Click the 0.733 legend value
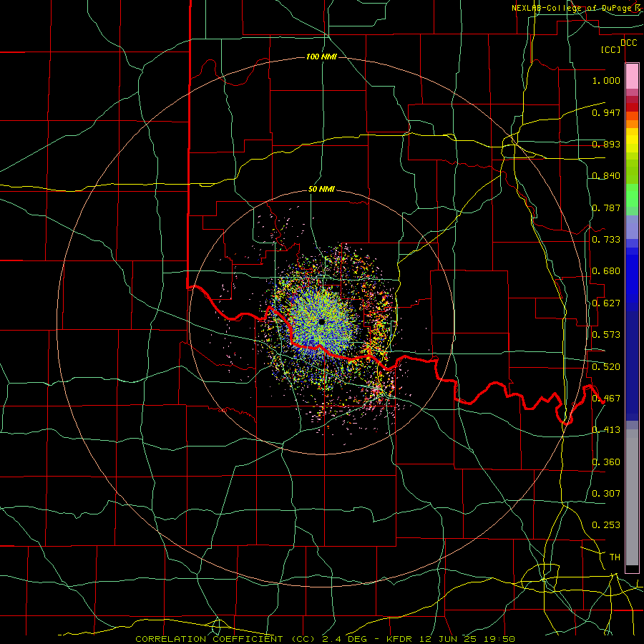 coord(606,240)
